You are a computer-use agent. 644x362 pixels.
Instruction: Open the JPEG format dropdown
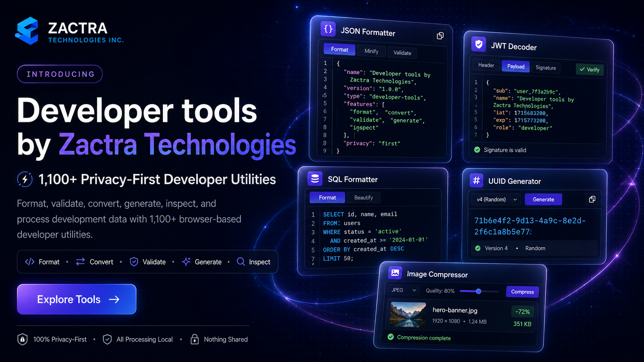coord(404,290)
